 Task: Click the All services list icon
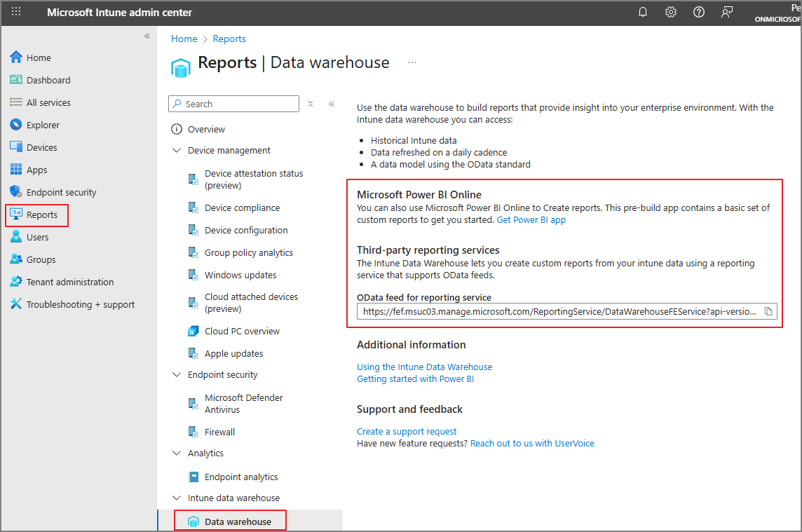(x=16, y=102)
